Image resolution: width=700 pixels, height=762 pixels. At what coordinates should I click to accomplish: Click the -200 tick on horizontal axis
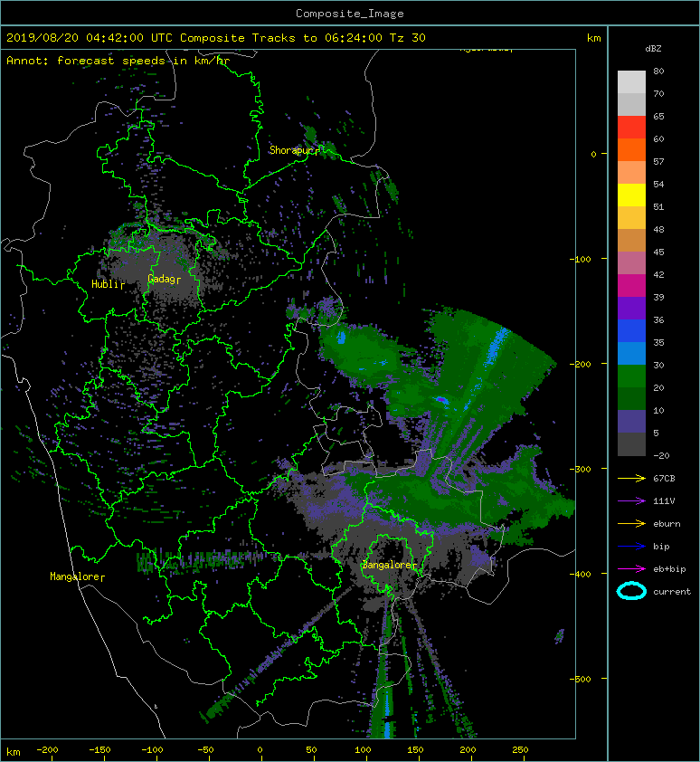47,750
